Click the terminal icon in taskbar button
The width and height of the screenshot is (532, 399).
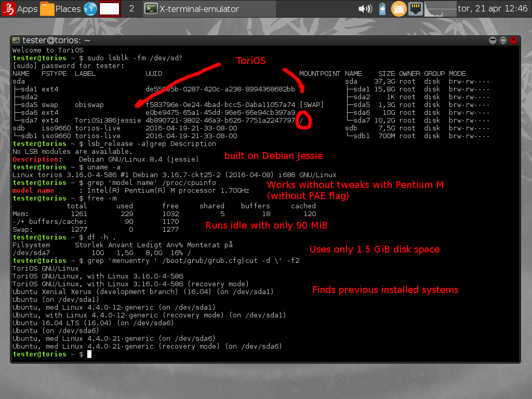click(x=151, y=9)
